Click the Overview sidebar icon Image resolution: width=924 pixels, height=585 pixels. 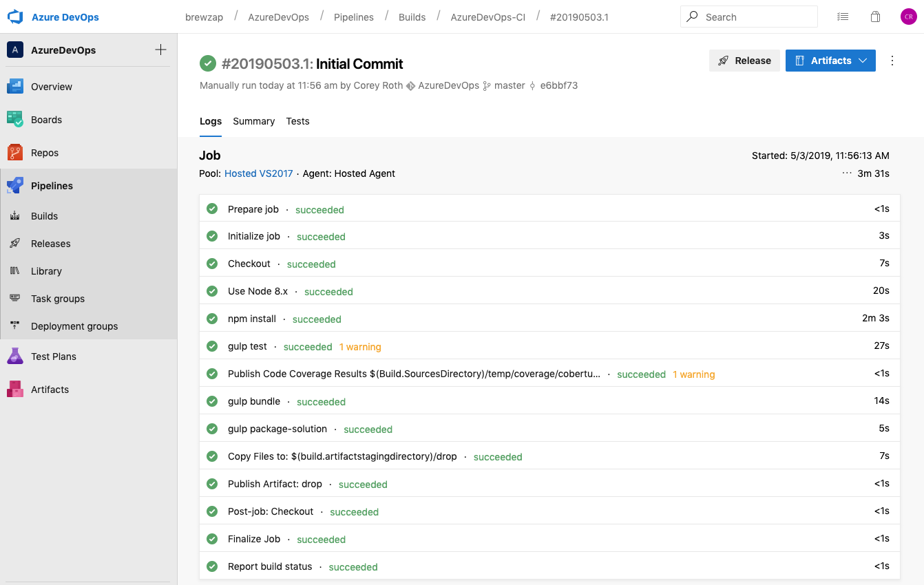point(15,87)
